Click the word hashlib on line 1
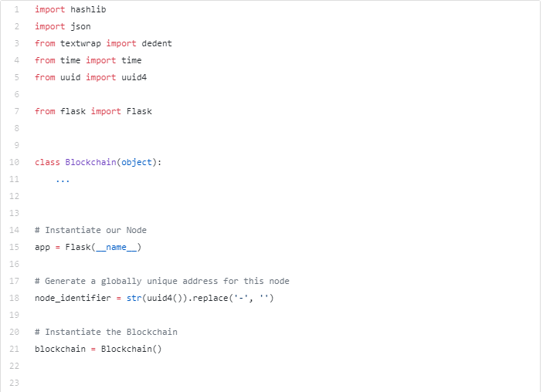Viewport: 543px width, 392px height. click(x=88, y=9)
